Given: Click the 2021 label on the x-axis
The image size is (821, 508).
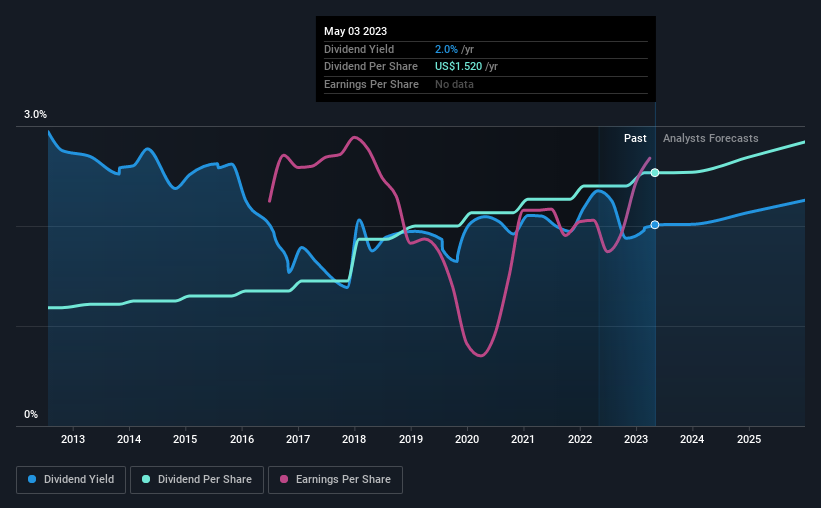Looking at the screenshot, I should (x=523, y=439).
